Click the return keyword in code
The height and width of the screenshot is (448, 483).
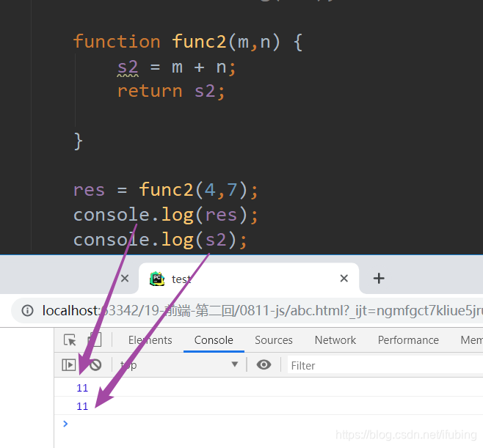(150, 92)
